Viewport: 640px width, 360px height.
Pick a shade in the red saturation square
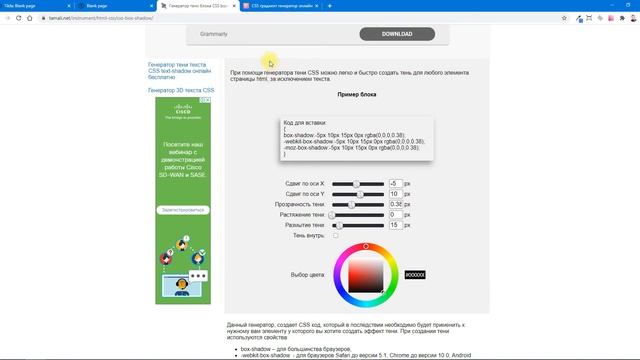[x=366, y=276]
